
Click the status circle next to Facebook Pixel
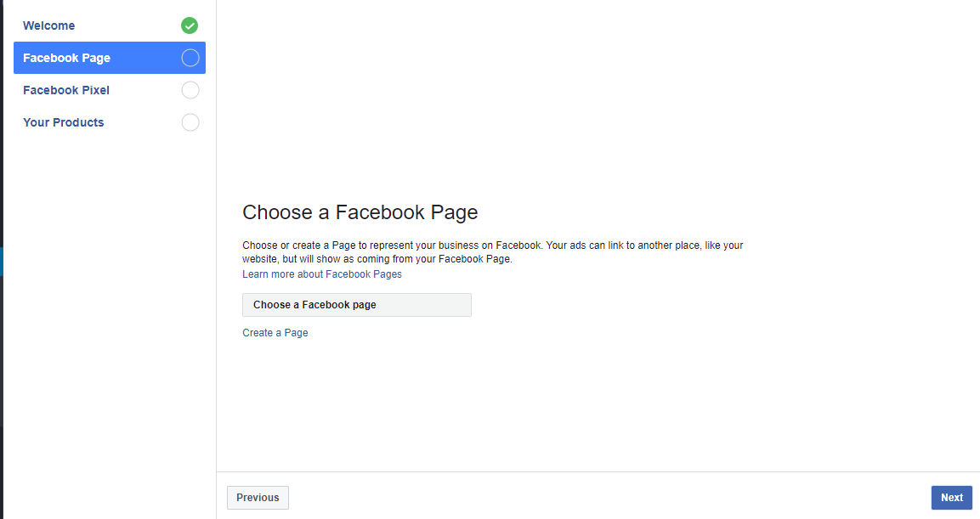190,90
